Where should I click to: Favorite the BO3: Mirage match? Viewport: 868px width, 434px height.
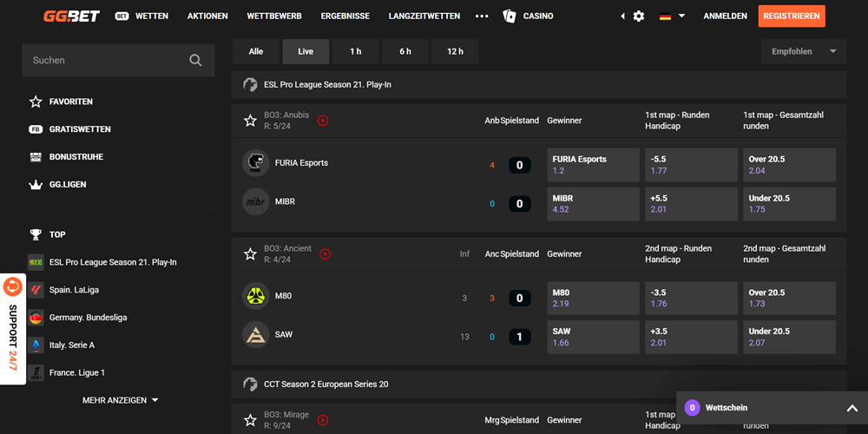coord(250,420)
